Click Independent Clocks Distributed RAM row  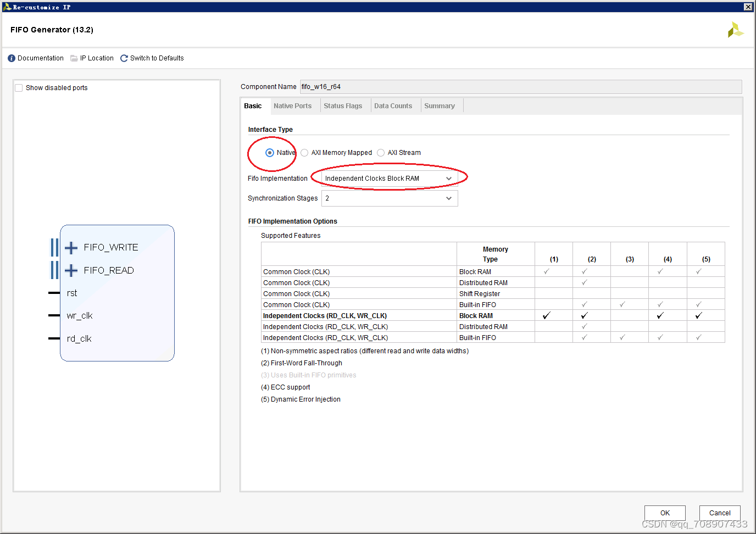(493, 327)
